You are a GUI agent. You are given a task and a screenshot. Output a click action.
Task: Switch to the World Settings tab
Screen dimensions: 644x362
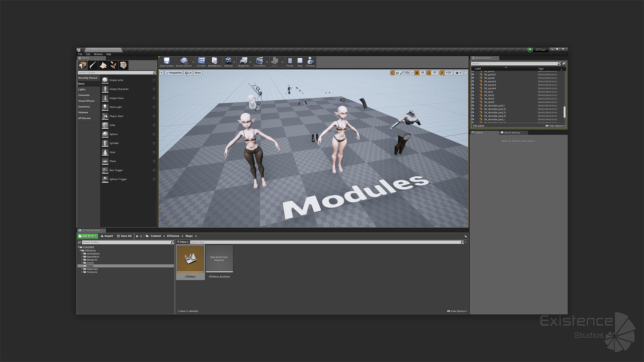[x=512, y=133]
